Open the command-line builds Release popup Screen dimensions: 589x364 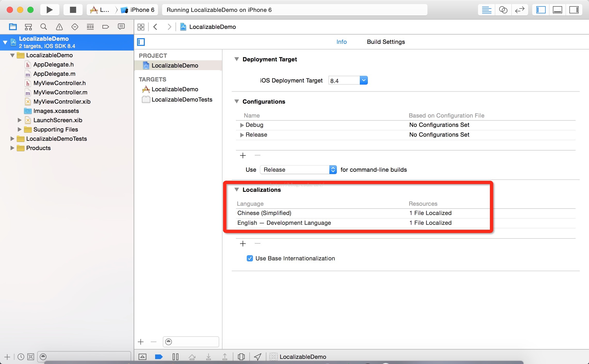[298, 170]
